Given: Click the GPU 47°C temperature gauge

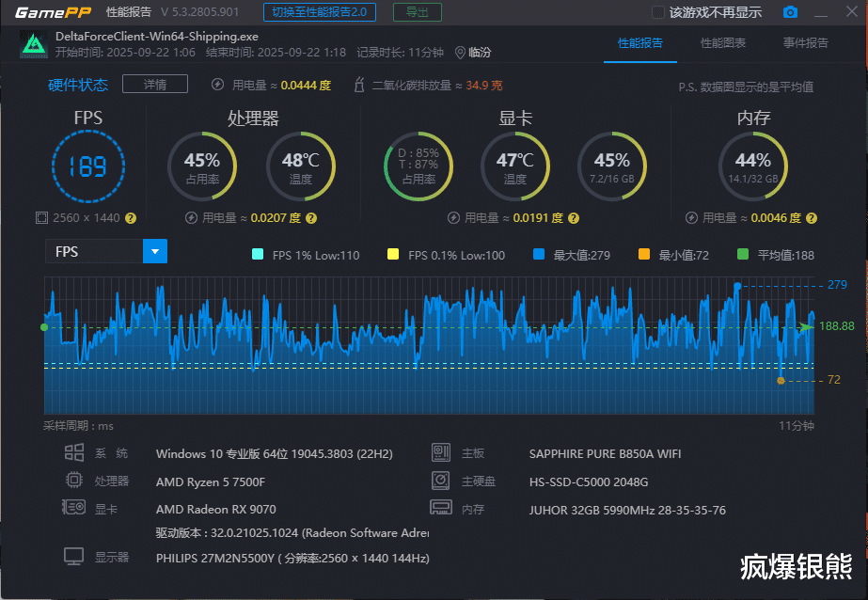Looking at the screenshot, I should 514,166.
